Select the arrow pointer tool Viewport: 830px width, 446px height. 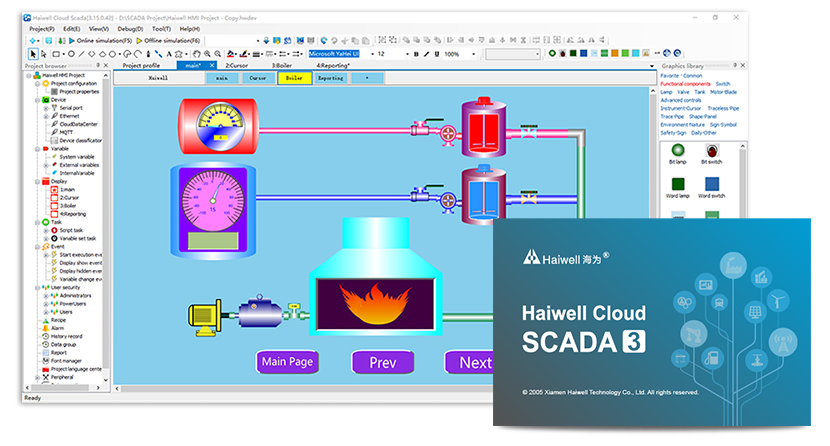[33, 54]
